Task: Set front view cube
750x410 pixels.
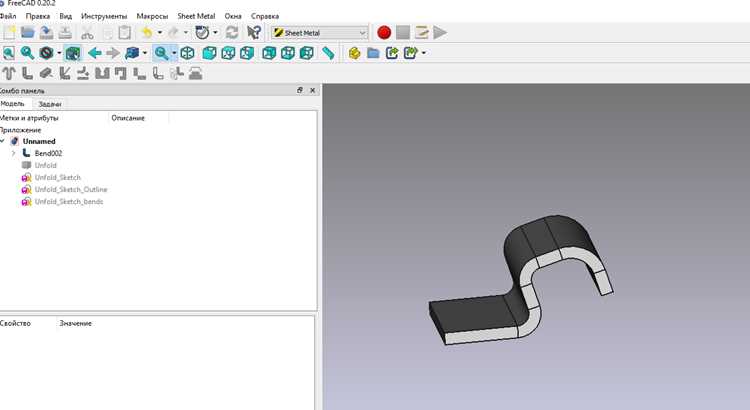Action: pyautogui.click(x=210, y=53)
